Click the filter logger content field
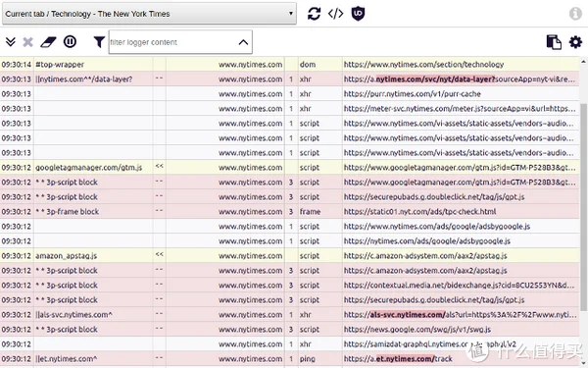This screenshot has height=368, width=588. click(172, 42)
